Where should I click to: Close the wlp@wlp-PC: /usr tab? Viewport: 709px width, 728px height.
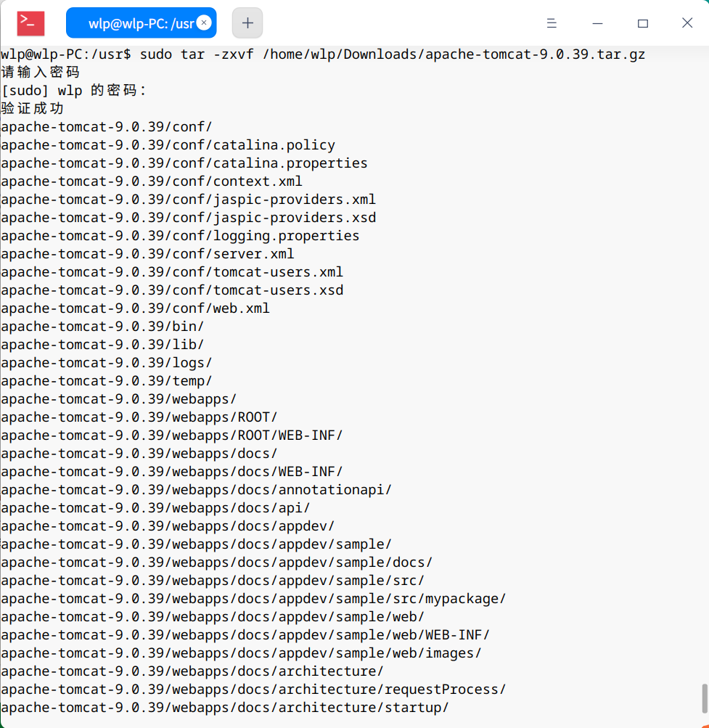tap(204, 23)
